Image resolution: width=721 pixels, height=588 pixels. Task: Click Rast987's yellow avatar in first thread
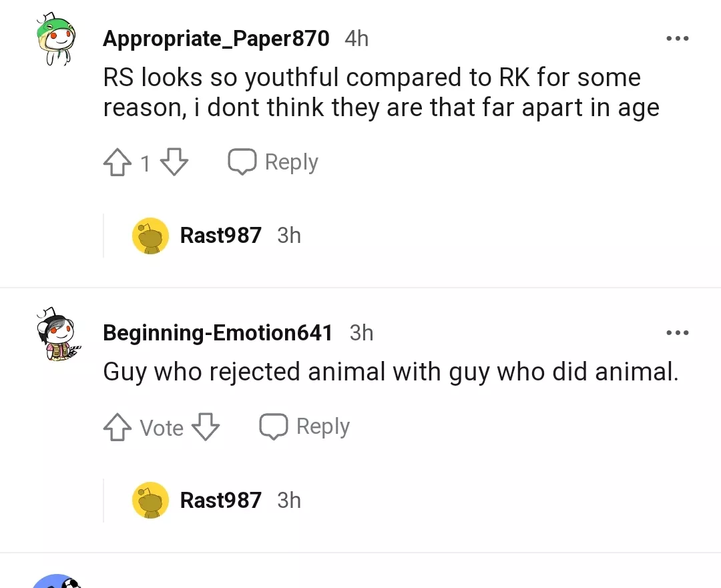click(x=150, y=236)
